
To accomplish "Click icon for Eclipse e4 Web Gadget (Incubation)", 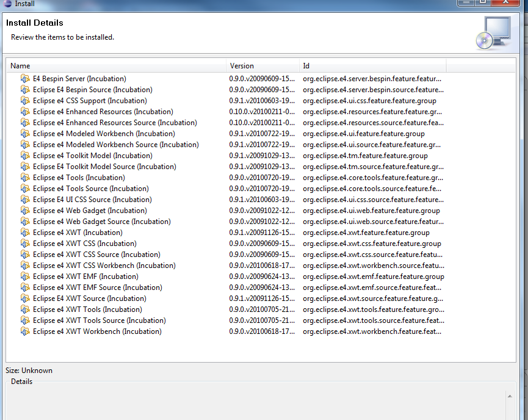I will click(25, 211).
